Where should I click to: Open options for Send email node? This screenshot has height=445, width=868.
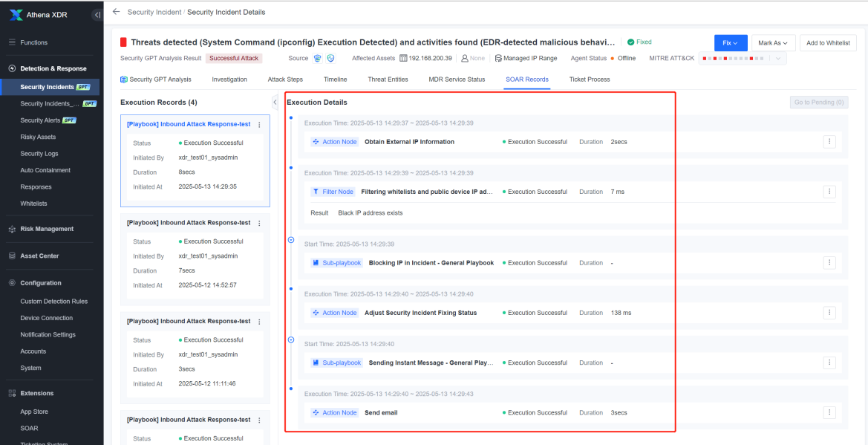(x=829, y=412)
